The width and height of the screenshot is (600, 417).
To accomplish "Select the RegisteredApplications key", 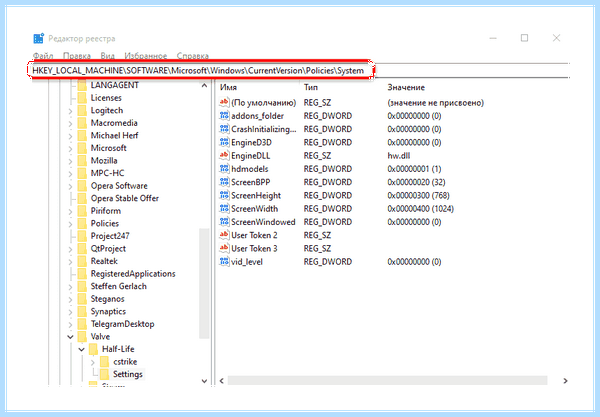I will (133, 274).
